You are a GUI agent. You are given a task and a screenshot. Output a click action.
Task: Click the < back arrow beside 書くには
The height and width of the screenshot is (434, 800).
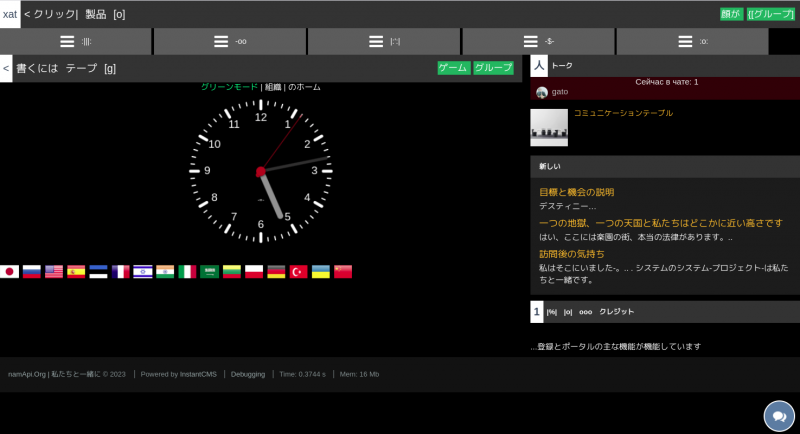pyautogui.click(x=6, y=68)
